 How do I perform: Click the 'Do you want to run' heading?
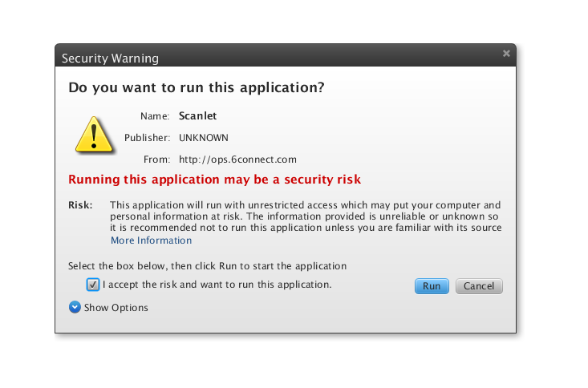tap(197, 87)
